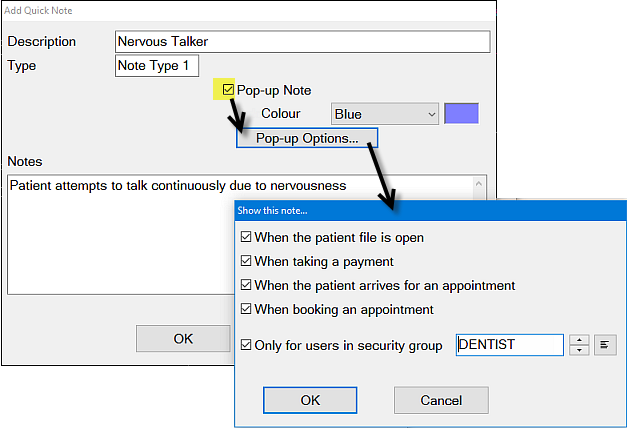
Task: Cancel the Show this note dialog
Action: pyautogui.click(x=441, y=400)
